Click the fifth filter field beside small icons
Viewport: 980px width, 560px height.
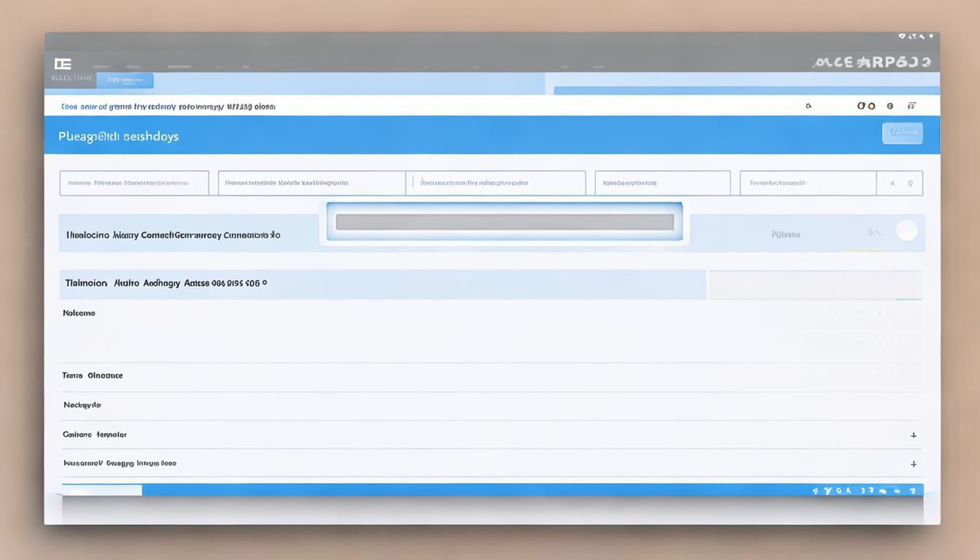[x=808, y=183]
